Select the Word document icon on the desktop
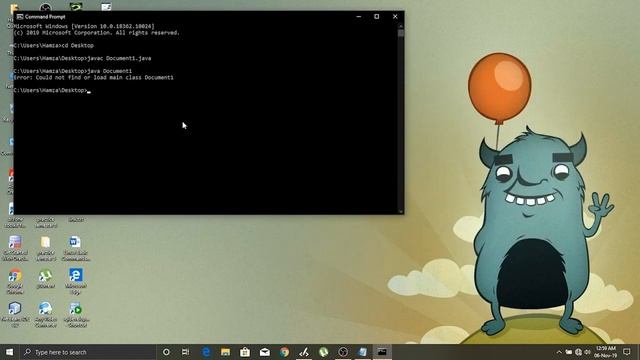Screen dimensions: 640x360 point(75,242)
